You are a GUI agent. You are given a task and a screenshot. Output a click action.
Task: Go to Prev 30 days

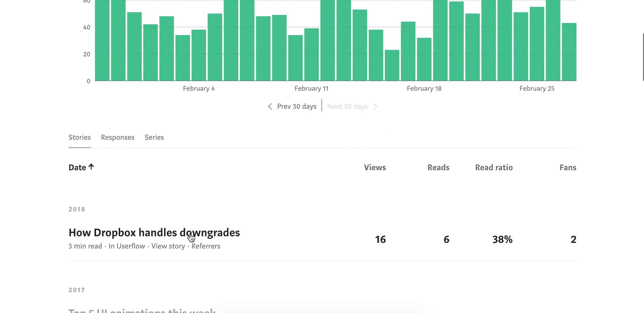point(296,106)
